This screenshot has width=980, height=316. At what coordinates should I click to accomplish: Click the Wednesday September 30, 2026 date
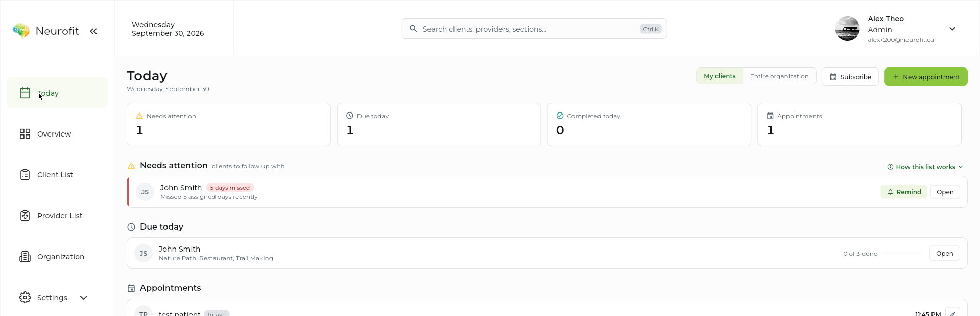168,29
